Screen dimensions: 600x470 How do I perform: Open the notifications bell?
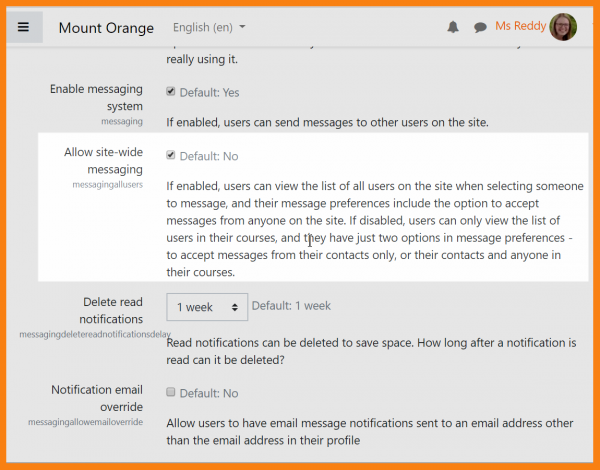[x=453, y=27]
